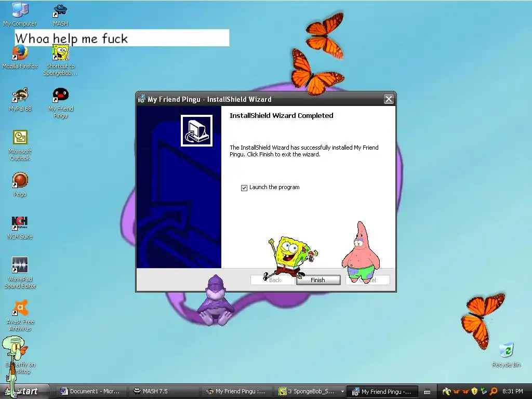Open the My Computer desktop icon
Viewport: 532px width, 399px height.
(20, 14)
